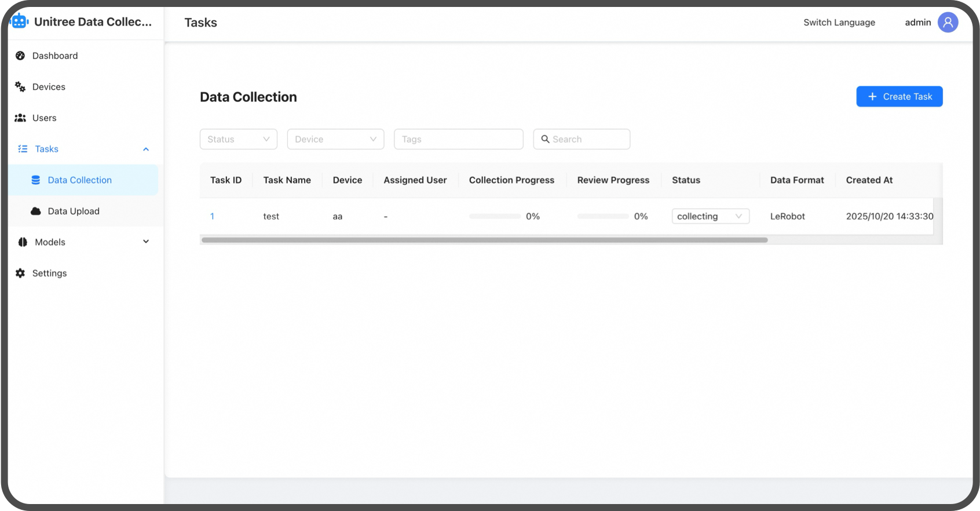Click the Settings gear icon
980x511 pixels.
[20, 273]
